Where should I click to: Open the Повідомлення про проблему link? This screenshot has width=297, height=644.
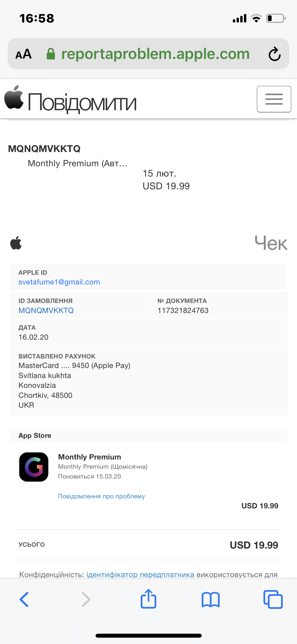(x=101, y=496)
